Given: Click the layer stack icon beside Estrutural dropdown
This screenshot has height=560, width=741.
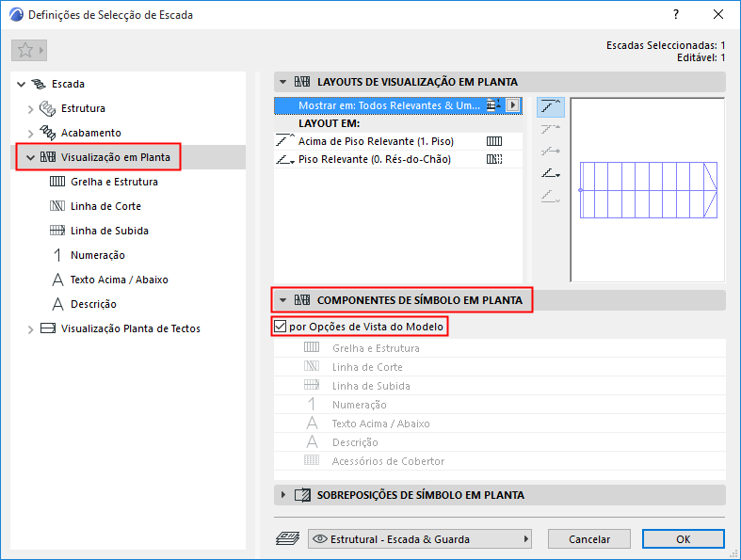Looking at the screenshot, I should point(287,538).
